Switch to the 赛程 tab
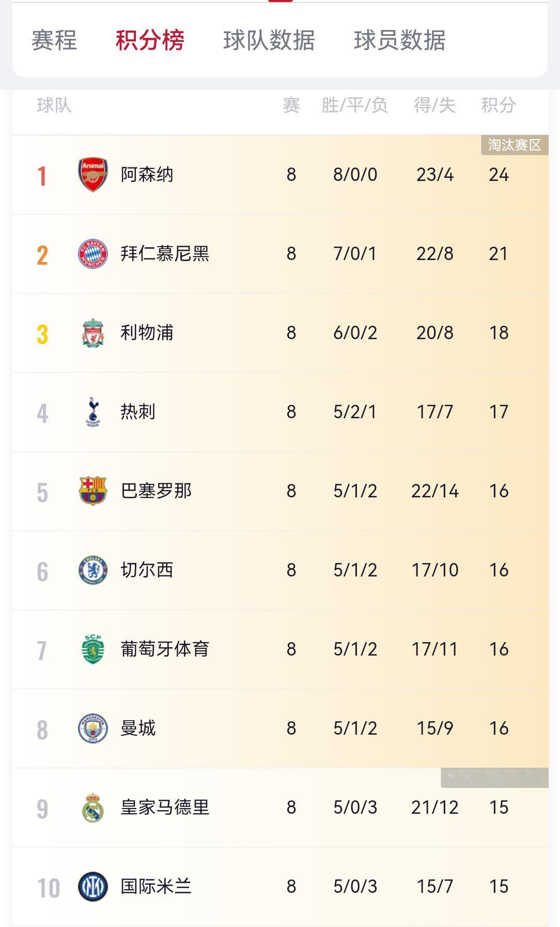The height and width of the screenshot is (927, 560). 54,40
